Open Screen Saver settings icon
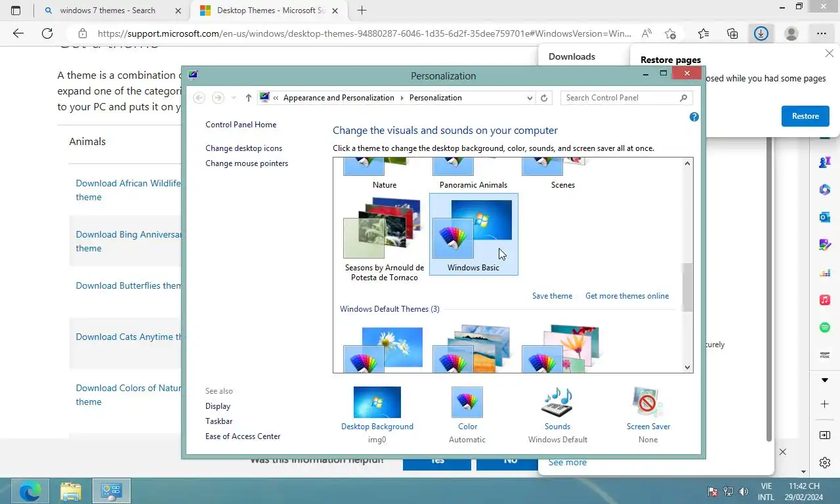Image resolution: width=840 pixels, height=504 pixels. coord(648,402)
